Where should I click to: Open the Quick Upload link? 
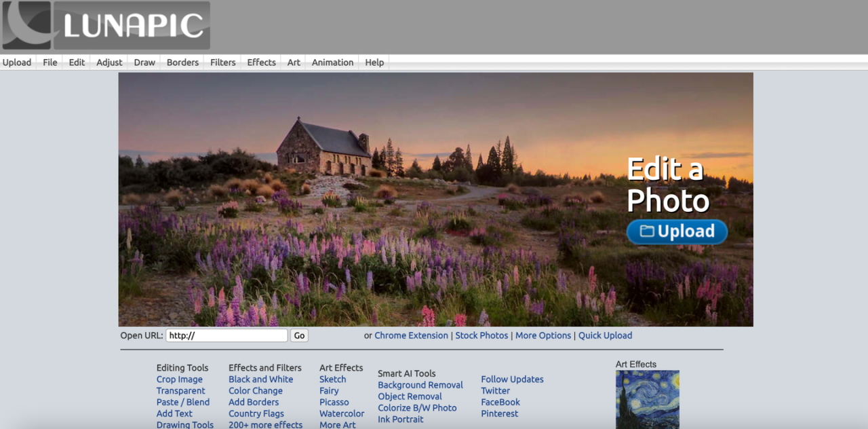click(605, 335)
